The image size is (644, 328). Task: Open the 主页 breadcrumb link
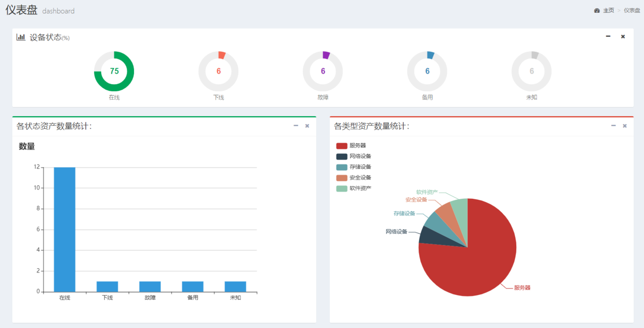[608, 10]
